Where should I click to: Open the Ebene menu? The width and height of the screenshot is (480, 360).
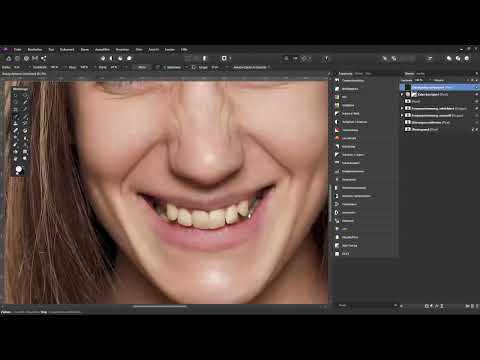(x=85, y=50)
